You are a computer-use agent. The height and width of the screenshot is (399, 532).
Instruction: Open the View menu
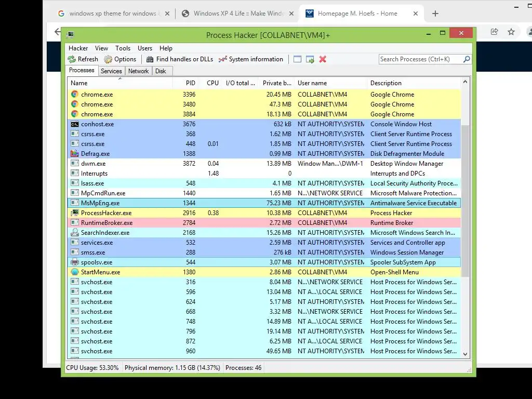click(x=101, y=48)
